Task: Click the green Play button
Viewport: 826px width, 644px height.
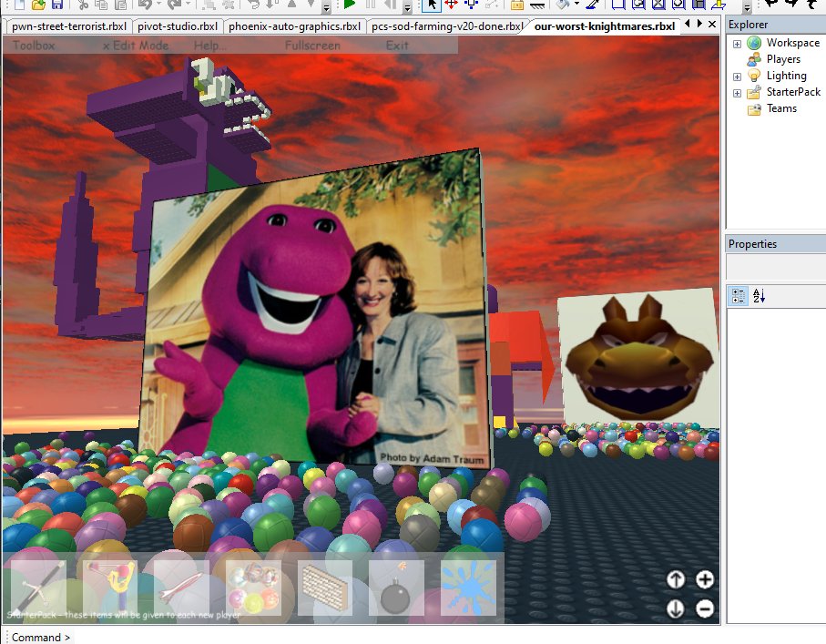Action: pos(350,5)
